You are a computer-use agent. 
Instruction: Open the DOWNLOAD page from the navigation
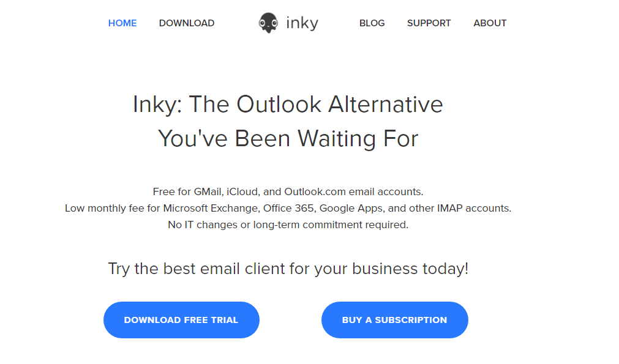coord(187,23)
